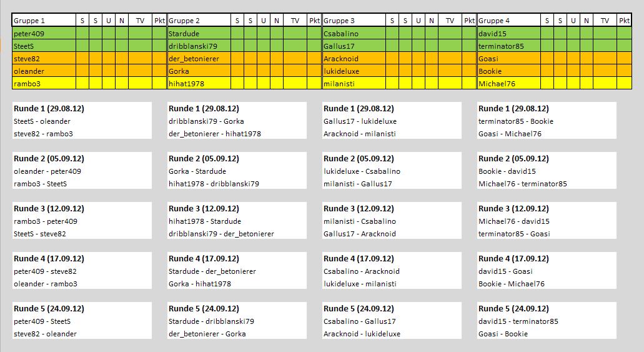Click the Csabalino cell in Gruppe 3 table
The width and height of the screenshot is (644, 352).
coord(354,33)
